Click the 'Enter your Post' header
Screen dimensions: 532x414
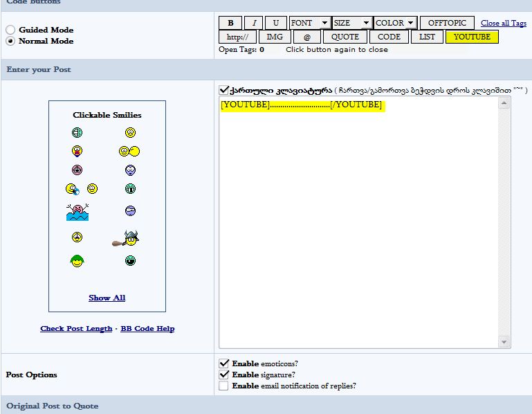point(39,69)
